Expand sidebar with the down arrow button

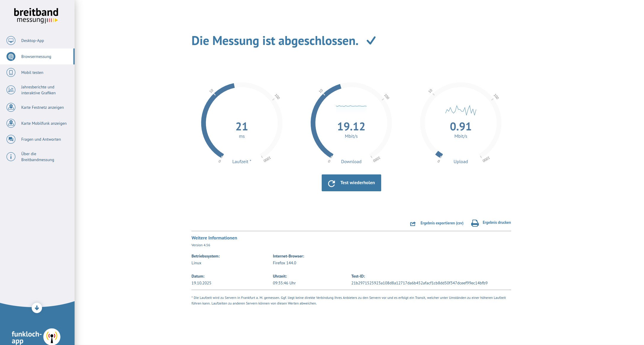(x=37, y=308)
